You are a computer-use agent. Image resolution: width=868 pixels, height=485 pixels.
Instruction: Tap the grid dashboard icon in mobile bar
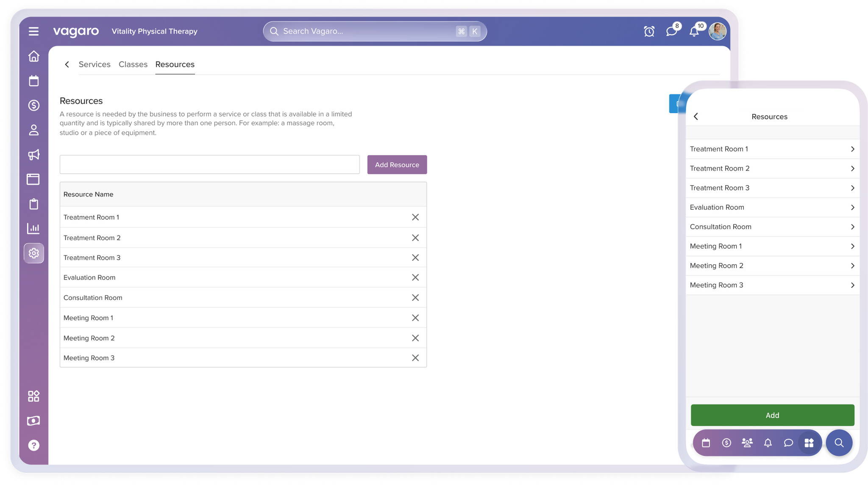click(809, 443)
